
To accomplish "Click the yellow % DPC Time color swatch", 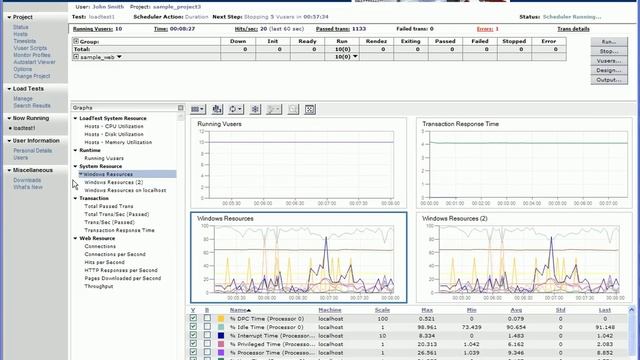I will click(221, 318).
